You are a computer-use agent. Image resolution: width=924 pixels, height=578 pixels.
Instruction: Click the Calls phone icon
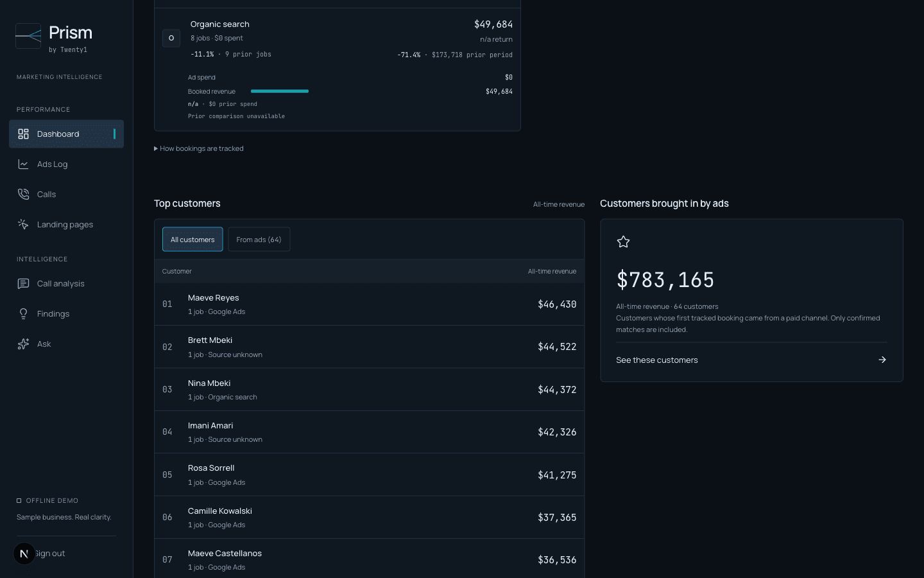point(24,194)
